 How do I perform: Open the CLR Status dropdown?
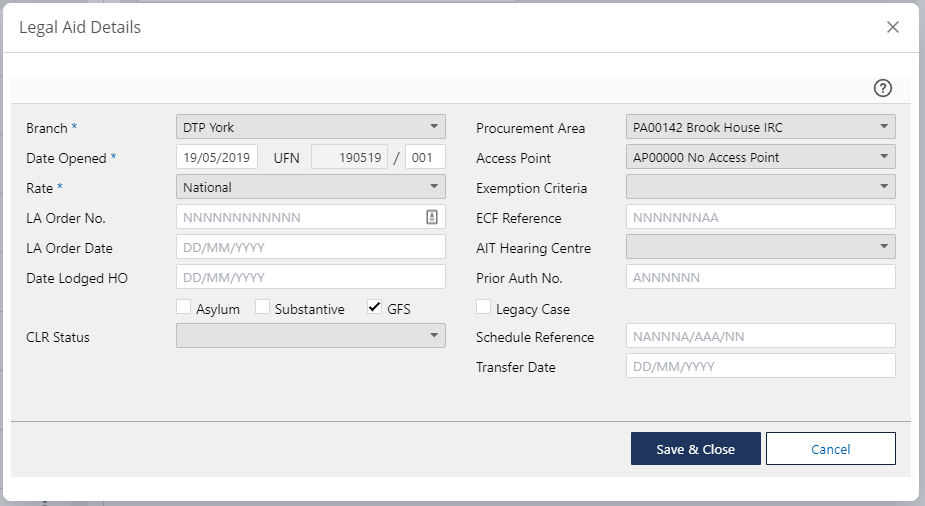point(310,337)
